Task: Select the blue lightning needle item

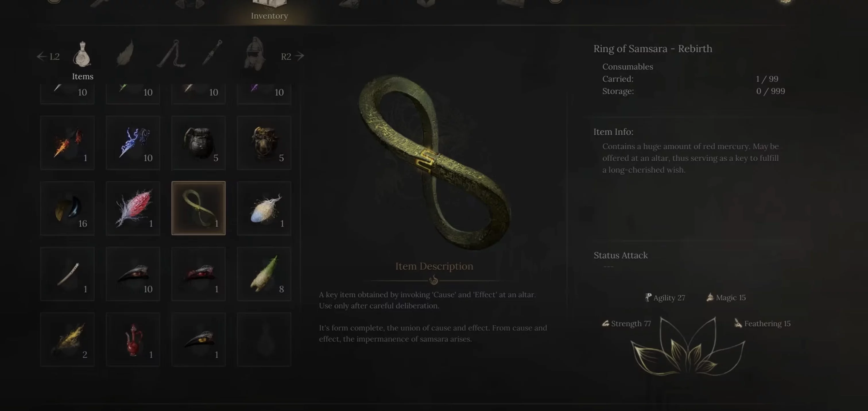Action: point(133,143)
